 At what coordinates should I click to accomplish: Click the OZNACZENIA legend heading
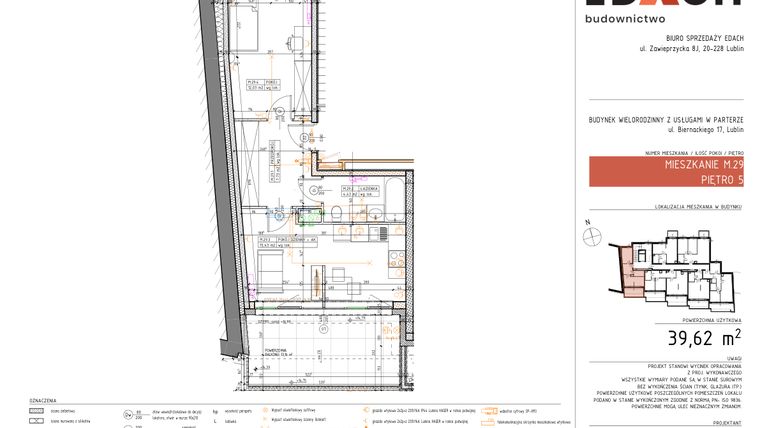[x=43, y=401]
